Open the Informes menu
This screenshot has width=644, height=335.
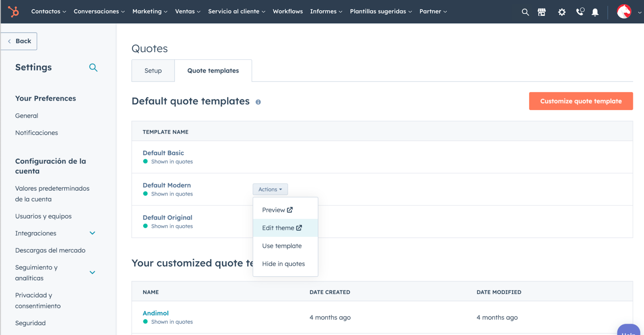326,12
